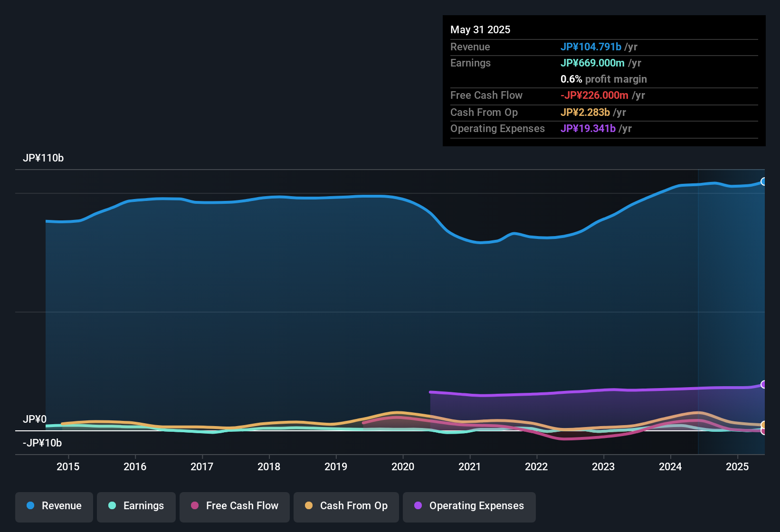Toggle the Operating Expenses legend button
The height and width of the screenshot is (532, 780).
pos(469,507)
